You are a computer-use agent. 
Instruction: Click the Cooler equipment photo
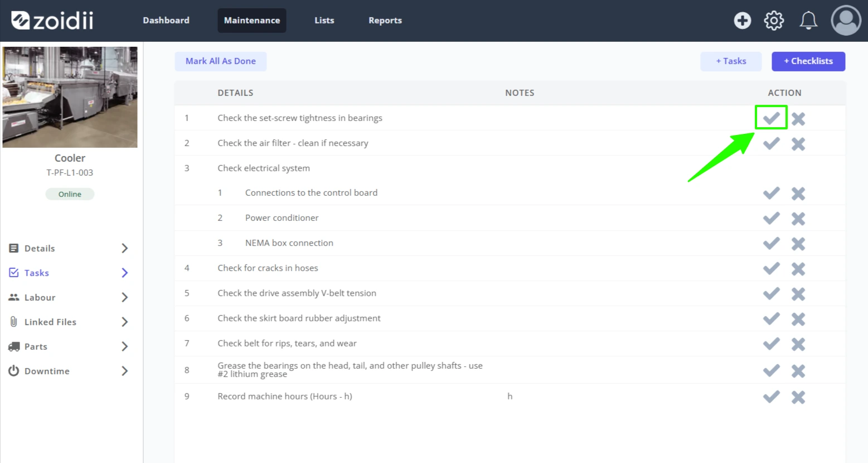tap(70, 97)
